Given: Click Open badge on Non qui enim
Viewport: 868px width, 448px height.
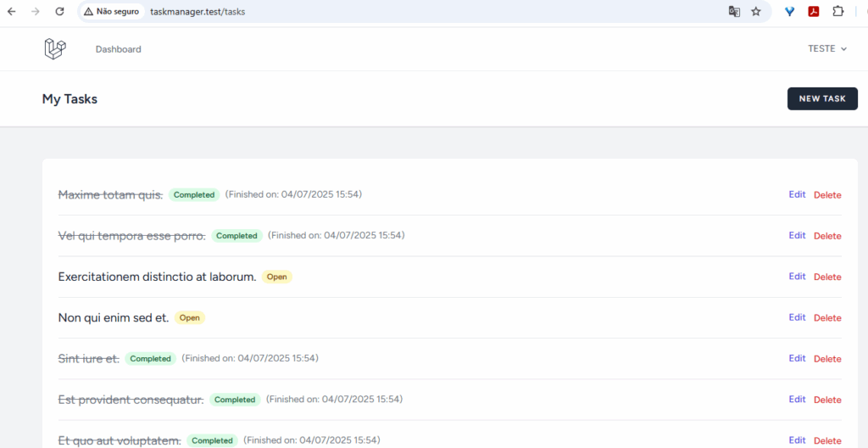Looking at the screenshot, I should point(190,317).
